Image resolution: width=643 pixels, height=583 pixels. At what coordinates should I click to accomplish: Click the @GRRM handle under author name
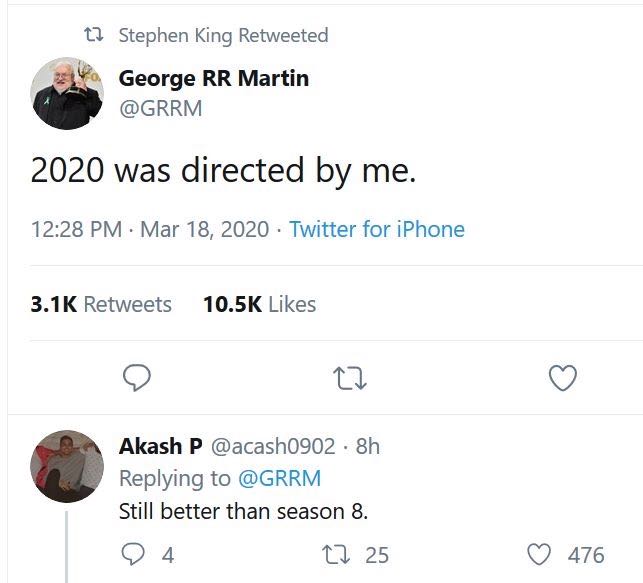[x=160, y=108]
